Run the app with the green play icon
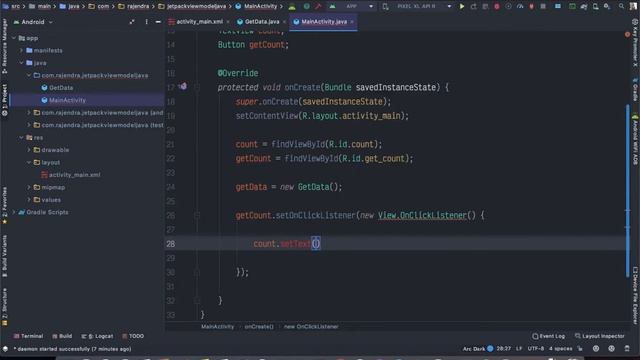Screen dimensions: 640x360 coord(462,7)
